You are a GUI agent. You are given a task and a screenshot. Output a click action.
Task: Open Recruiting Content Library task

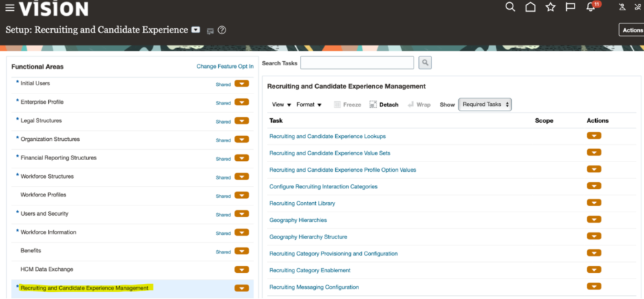(x=302, y=203)
